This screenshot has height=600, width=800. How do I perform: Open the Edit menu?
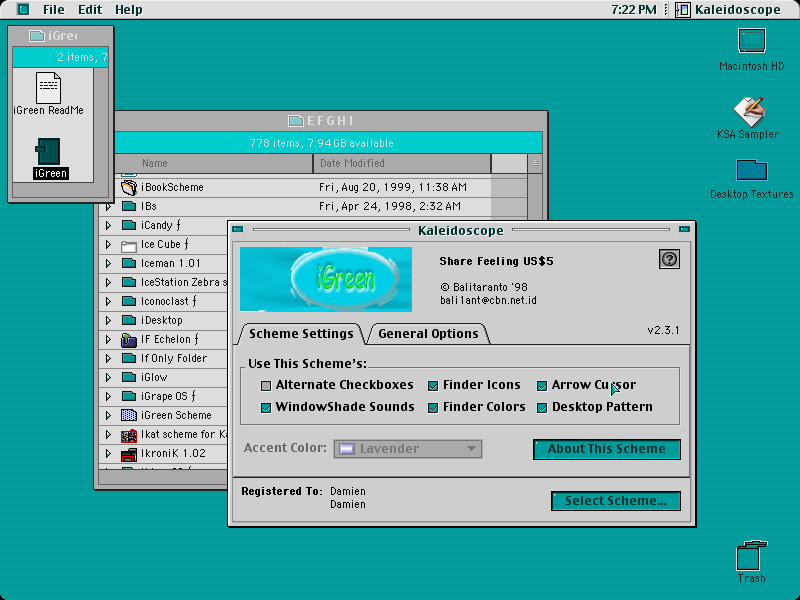[90, 9]
